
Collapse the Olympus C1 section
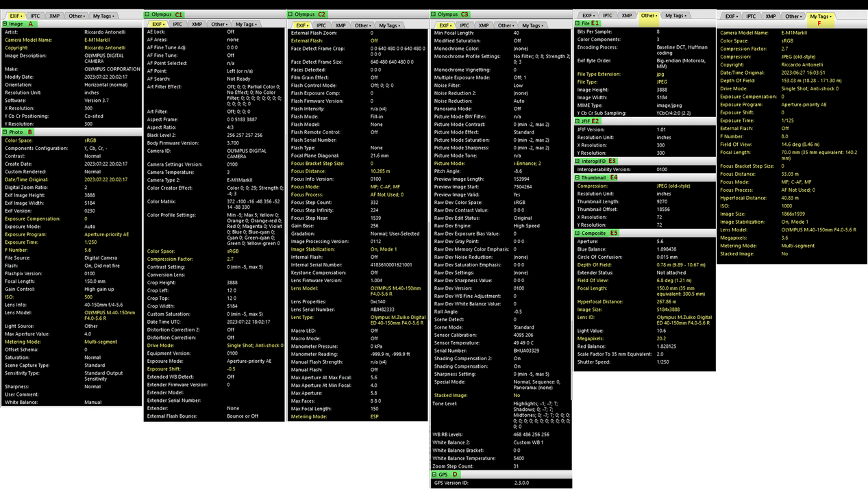(x=147, y=14)
